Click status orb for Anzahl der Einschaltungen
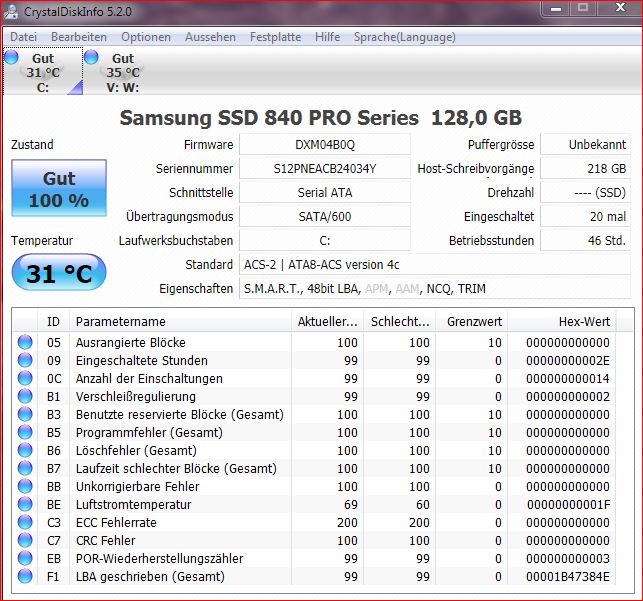Image resolution: width=643 pixels, height=601 pixels. (x=25, y=378)
